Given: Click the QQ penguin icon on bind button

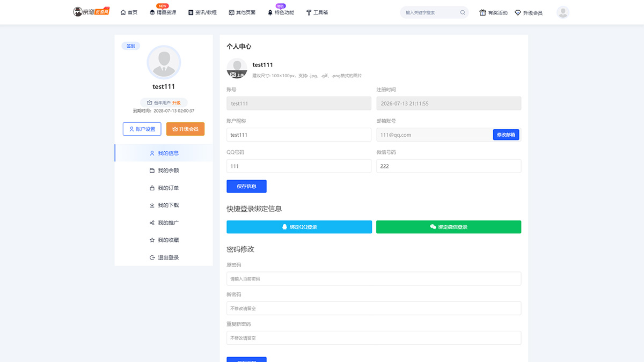Looking at the screenshot, I should pos(284,227).
